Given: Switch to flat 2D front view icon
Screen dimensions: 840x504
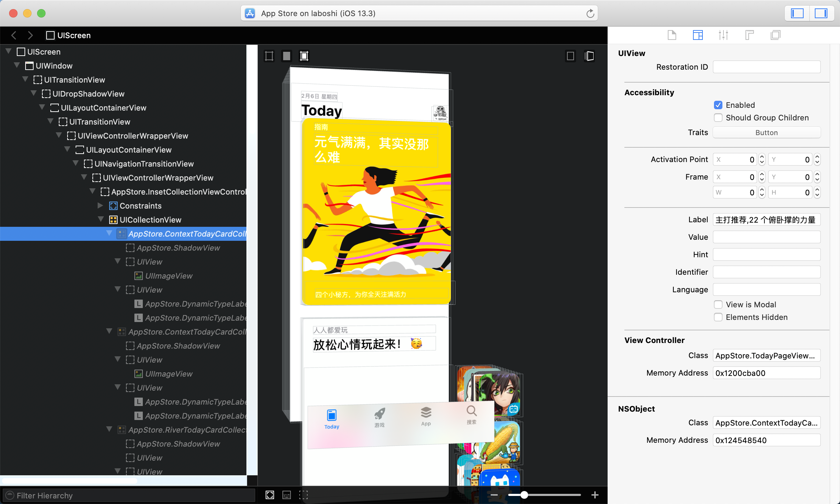Looking at the screenshot, I should (x=570, y=56).
